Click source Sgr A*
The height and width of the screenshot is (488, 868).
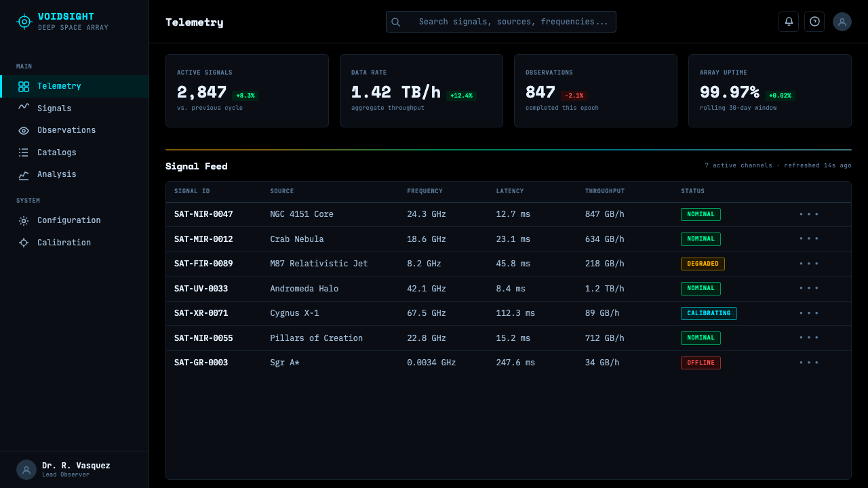coord(285,363)
